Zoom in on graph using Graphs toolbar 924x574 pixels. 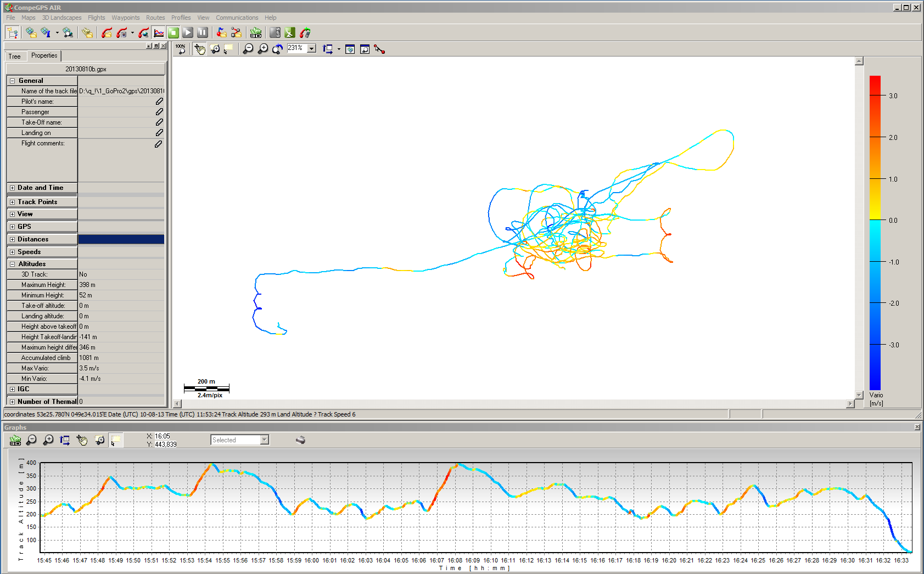[48, 440]
